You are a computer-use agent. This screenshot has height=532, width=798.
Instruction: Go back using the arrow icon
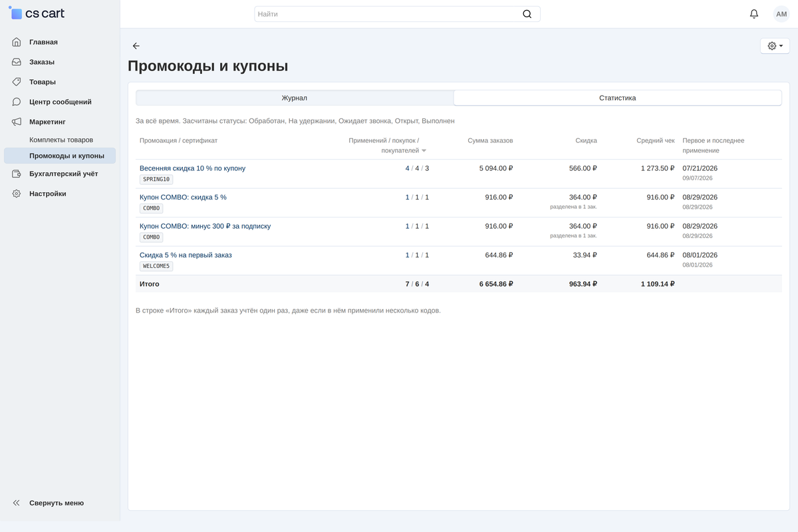pyautogui.click(x=136, y=46)
